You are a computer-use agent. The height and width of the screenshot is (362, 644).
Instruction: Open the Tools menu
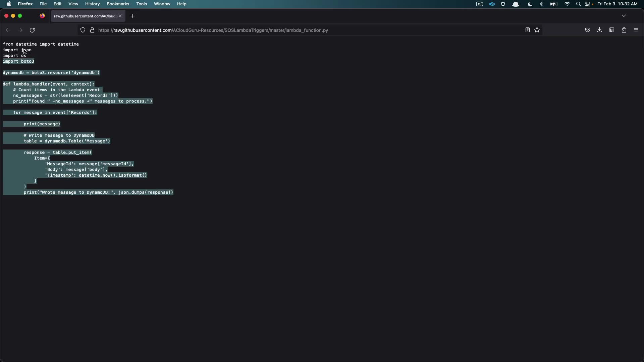click(x=142, y=4)
